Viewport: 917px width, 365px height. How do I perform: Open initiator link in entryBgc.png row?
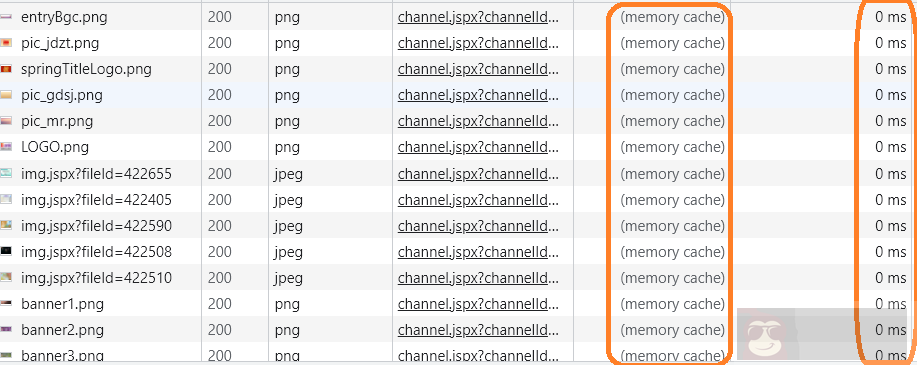coord(478,17)
